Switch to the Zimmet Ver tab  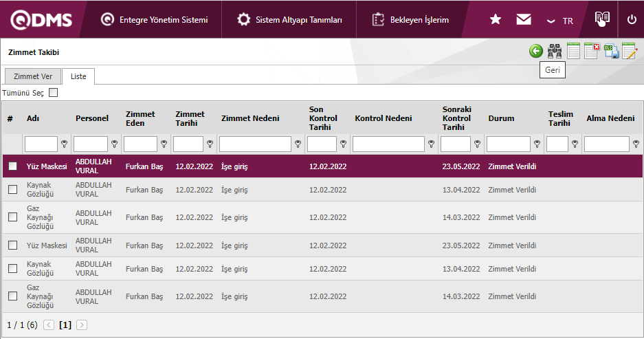click(x=33, y=76)
